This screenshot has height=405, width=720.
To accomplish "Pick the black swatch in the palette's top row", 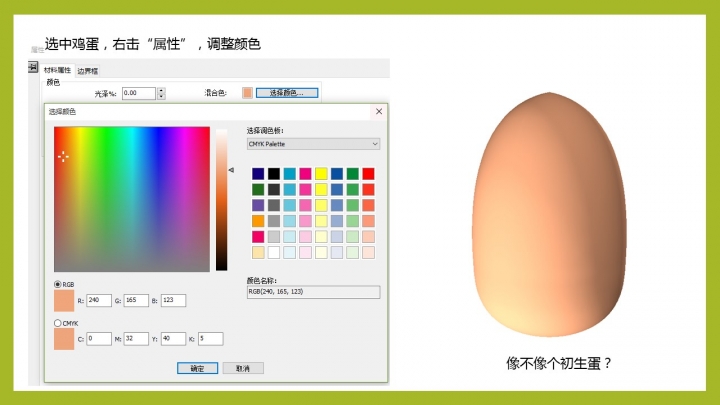I will click(x=274, y=173).
